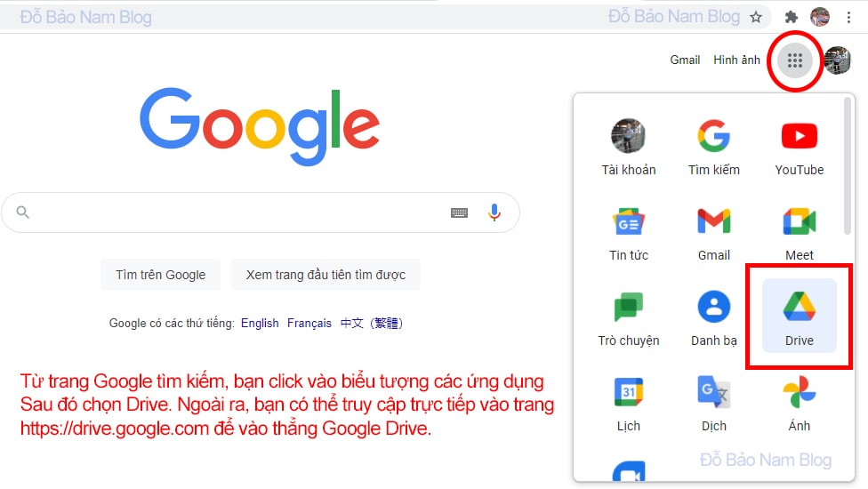This screenshot has width=868, height=489.
Task: Open Drive from the apps panel
Action: (x=799, y=316)
